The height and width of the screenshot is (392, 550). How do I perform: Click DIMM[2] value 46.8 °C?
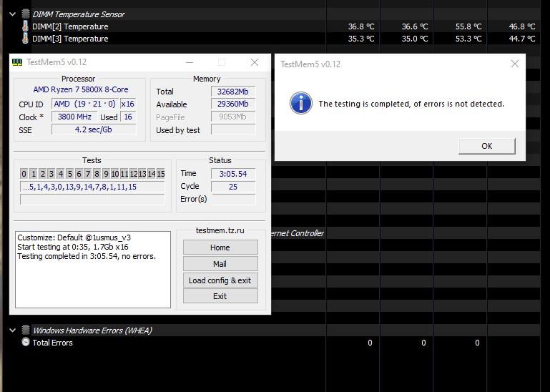coord(522,26)
